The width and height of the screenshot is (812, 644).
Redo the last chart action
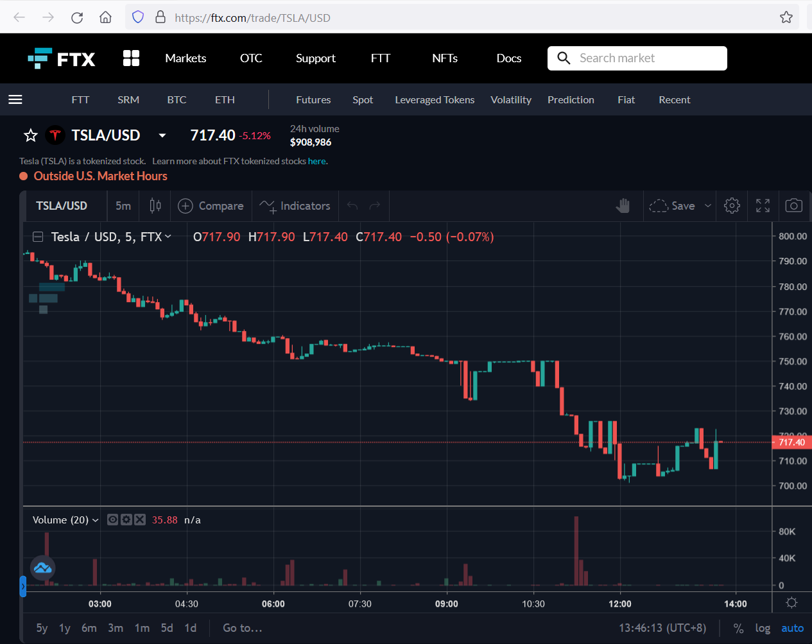(x=375, y=206)
